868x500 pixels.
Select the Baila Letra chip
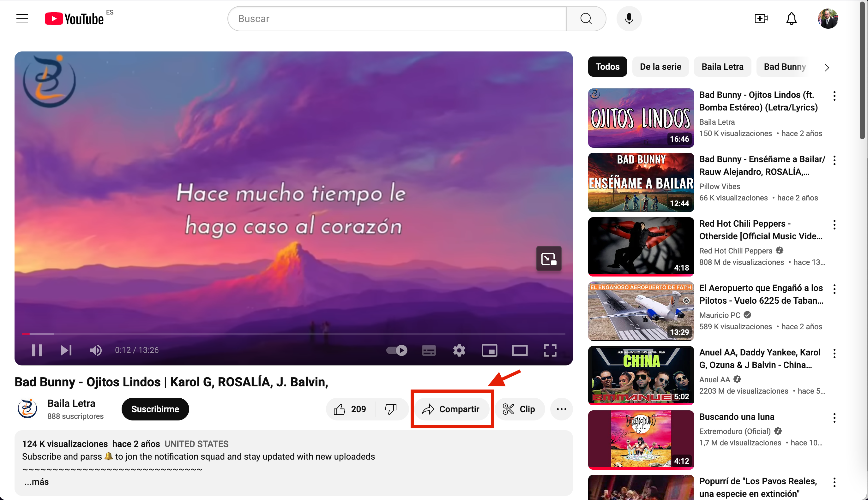pos(722,67)
